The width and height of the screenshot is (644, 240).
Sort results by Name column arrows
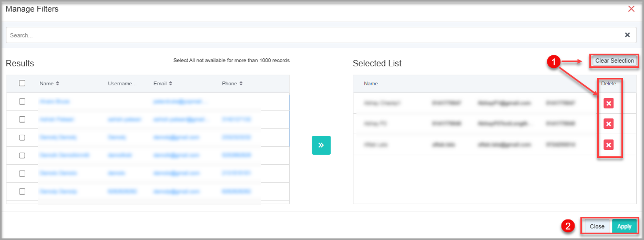point(58,84)
